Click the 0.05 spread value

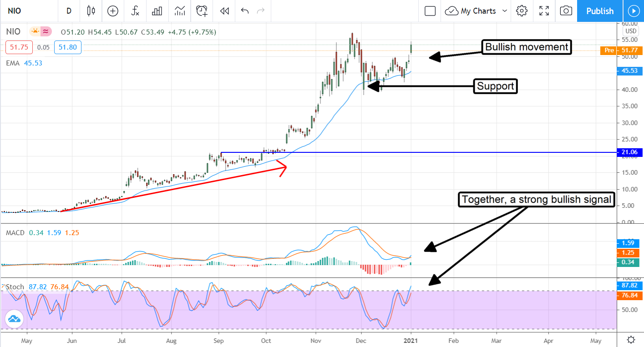point(43,47)
